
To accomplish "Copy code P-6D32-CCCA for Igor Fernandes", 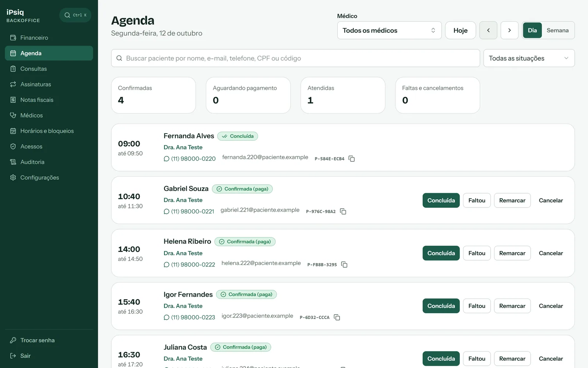I will click(337, 317).
